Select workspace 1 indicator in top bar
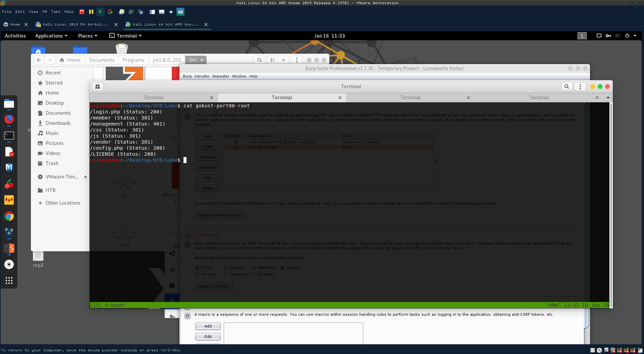This screenshot has width=644, height=354. [582, 36]
